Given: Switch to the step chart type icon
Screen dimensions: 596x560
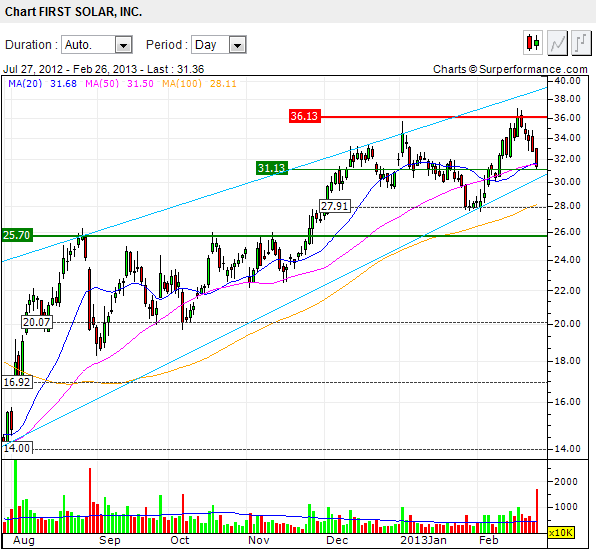Looking at the screenshot, I should (581, 43).
